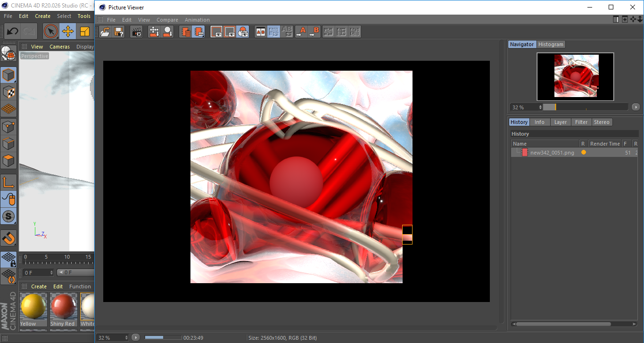Open the Compare menu

pos(167,20)
